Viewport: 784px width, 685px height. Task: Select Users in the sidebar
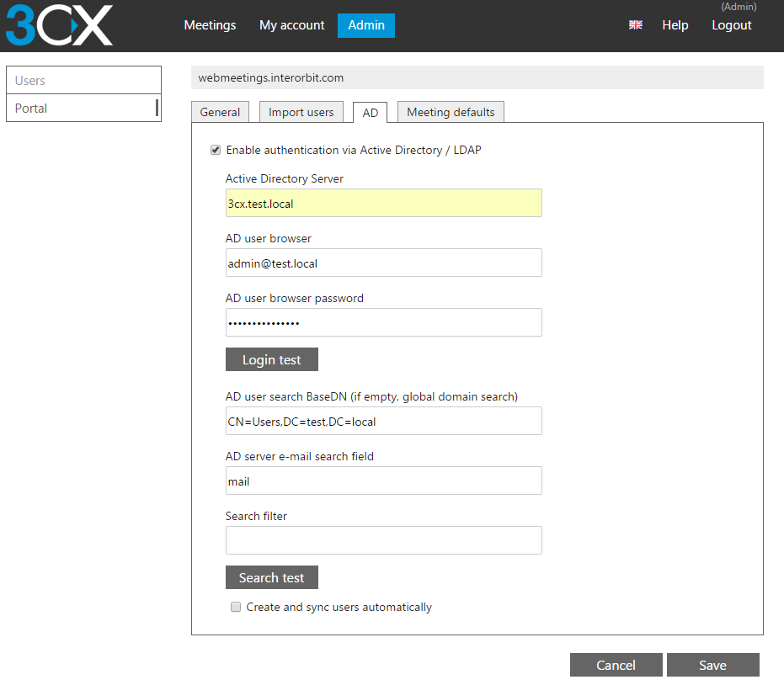(83, 80)
